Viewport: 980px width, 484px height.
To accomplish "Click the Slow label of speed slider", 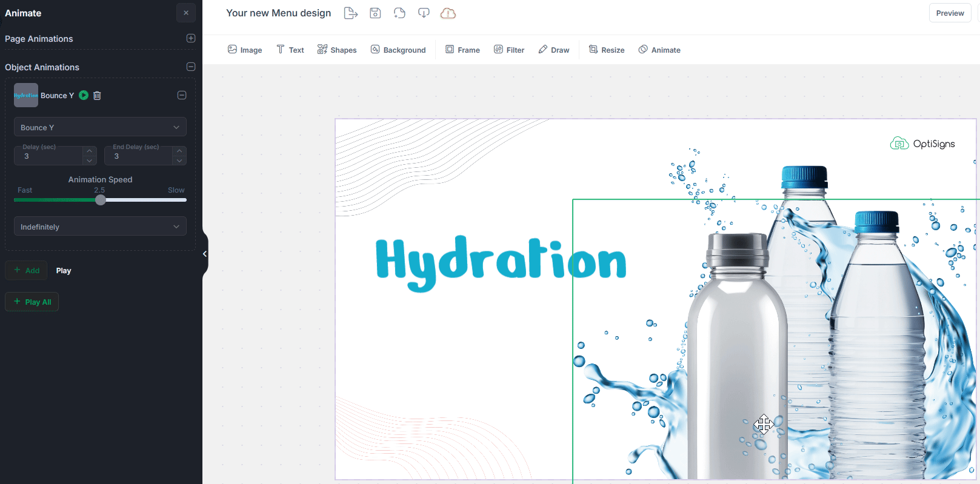I will click(x=176, y=190).
